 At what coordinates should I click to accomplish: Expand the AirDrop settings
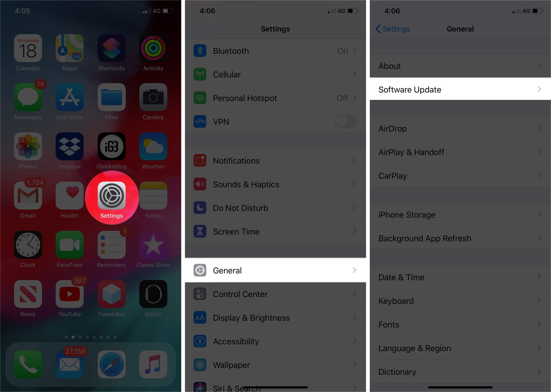click(x=460, y=129)
